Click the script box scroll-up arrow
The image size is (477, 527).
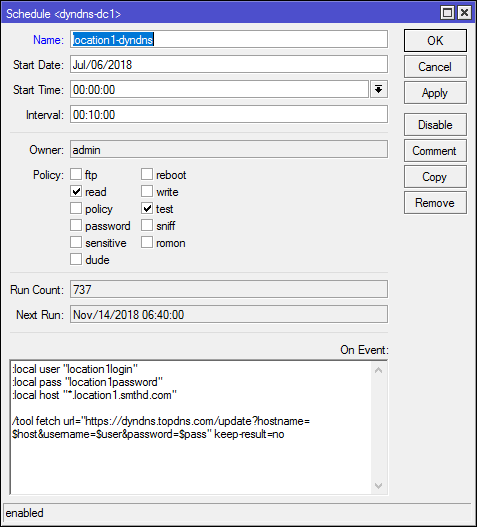click(x=379, y=370)
